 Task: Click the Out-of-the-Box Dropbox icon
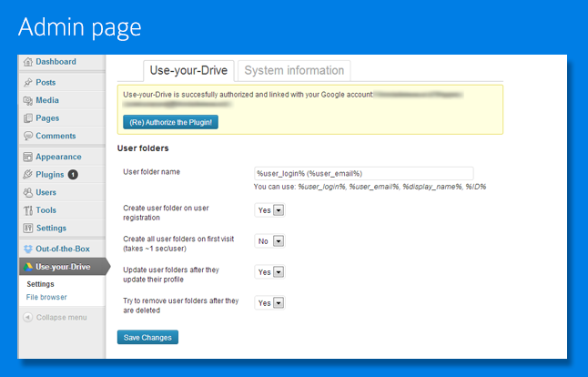click(x=28, y=249)
